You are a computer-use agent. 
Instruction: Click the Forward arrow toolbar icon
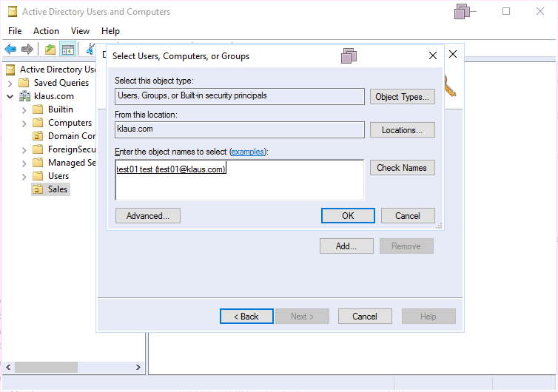point(27,50)
